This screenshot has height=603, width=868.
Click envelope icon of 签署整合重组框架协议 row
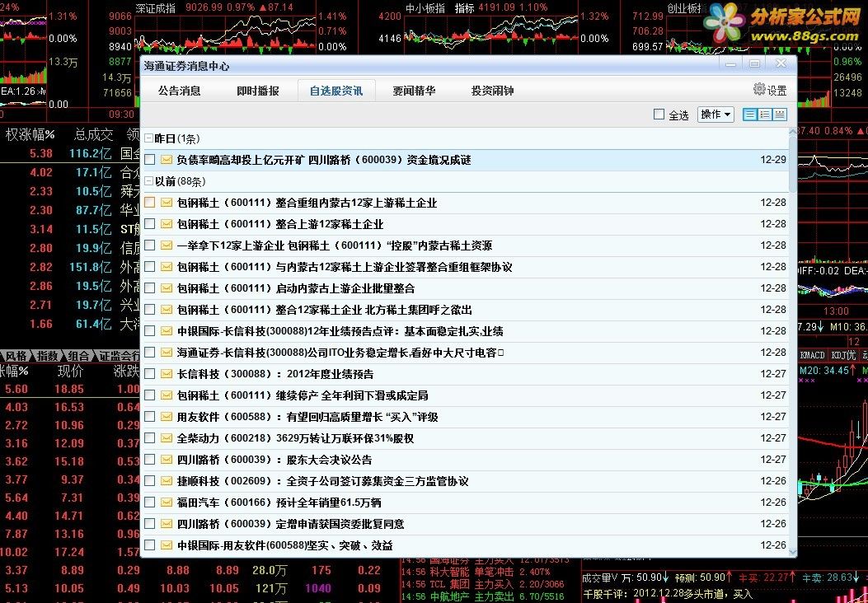167,267
